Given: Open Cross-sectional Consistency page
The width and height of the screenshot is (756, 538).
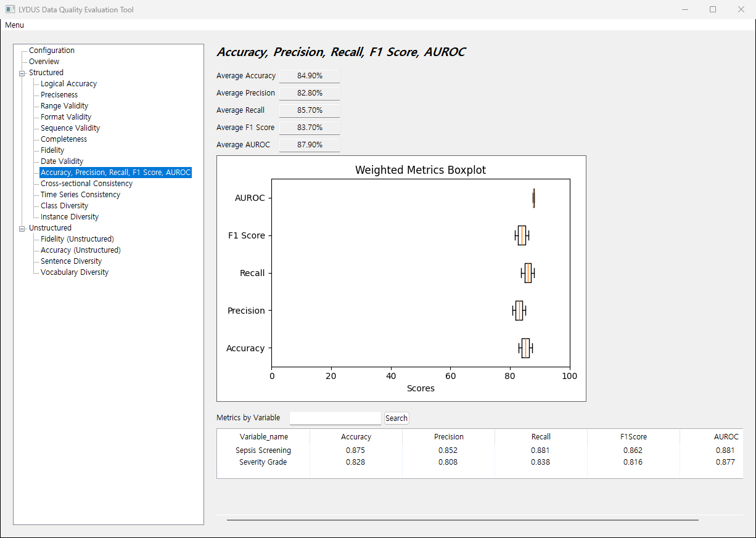Looking at the screenshot, I should [87, 184].
